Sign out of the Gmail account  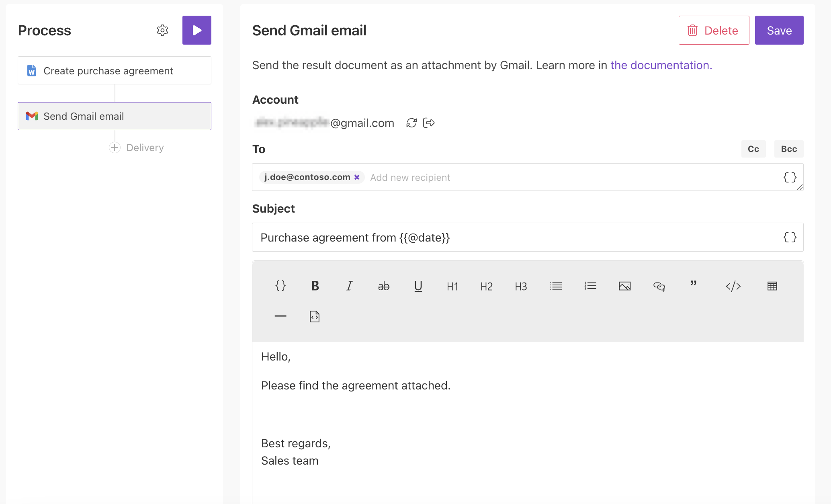(428, 123)
